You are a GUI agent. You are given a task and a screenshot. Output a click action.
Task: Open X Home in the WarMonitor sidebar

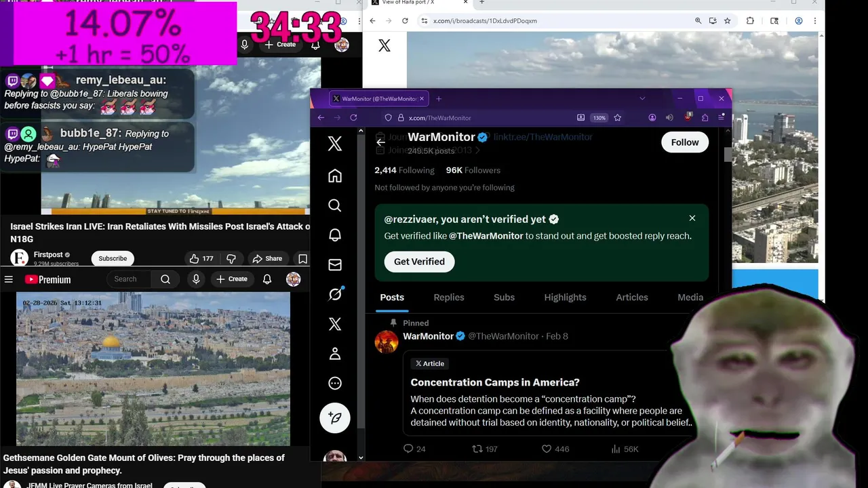(x=335, y=176)
